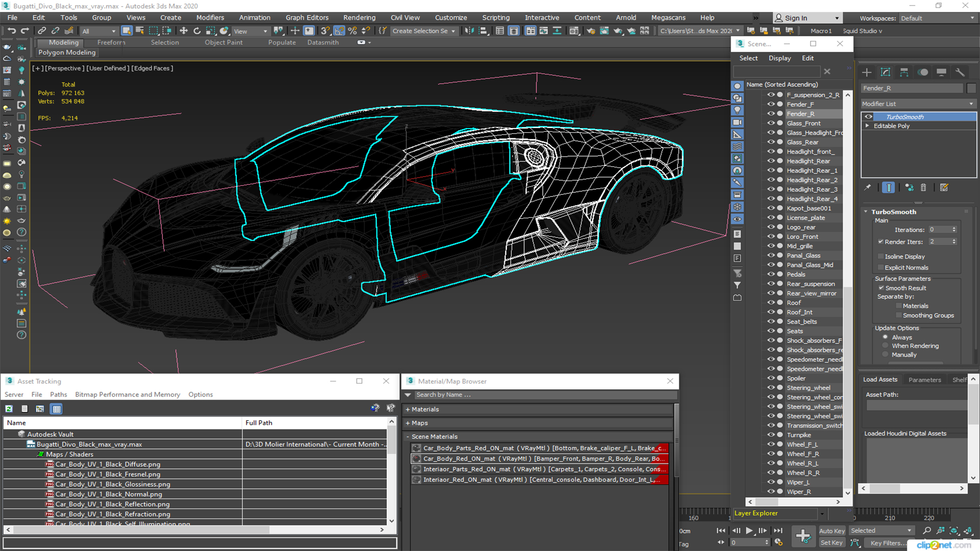Click Pin Stack icon under modifier stack
Image resolution: width=980 pixels, height=551 pixels.
click(x=867, y=188)
